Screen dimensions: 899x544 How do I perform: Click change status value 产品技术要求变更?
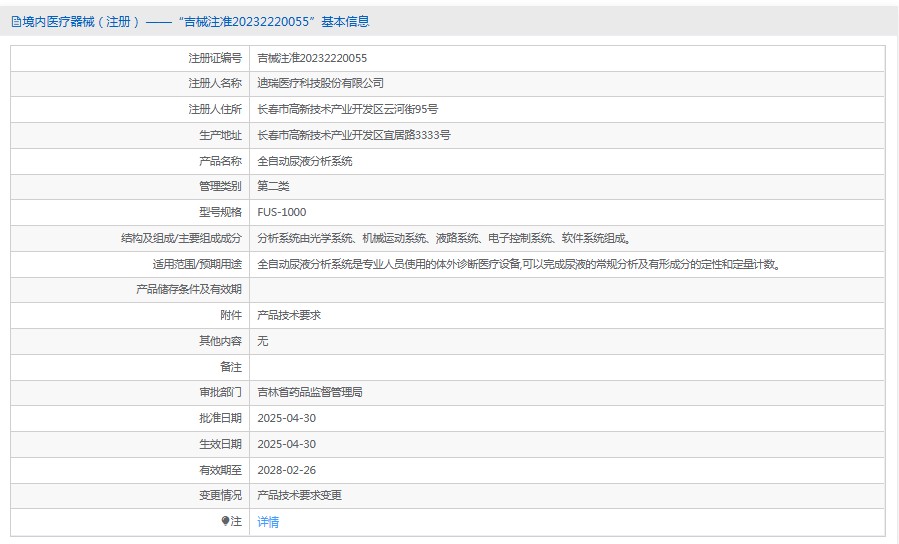click(x=299, y=495)
